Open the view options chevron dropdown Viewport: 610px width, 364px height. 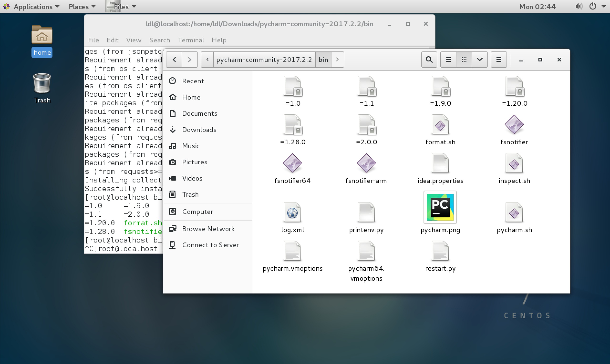(x=480, y=59)
